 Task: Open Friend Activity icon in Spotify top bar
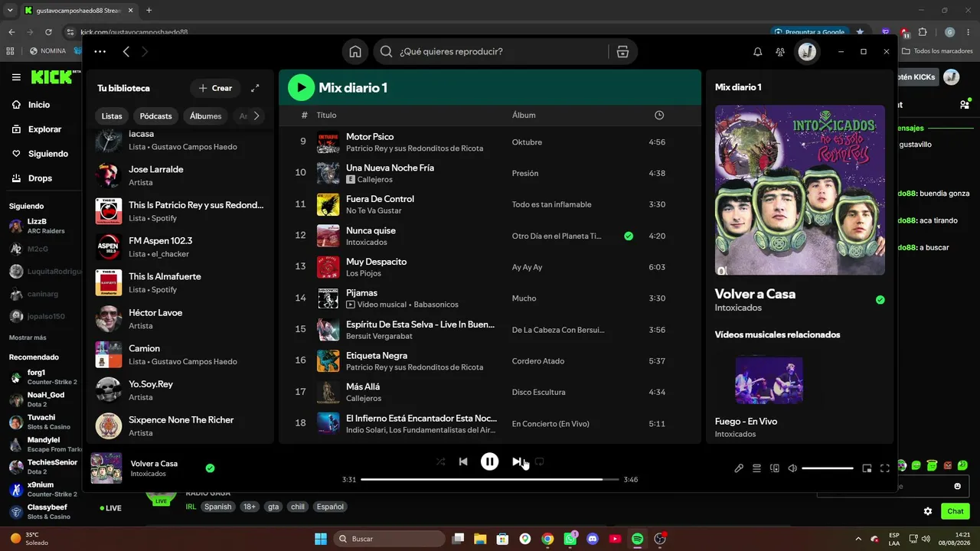780,51
